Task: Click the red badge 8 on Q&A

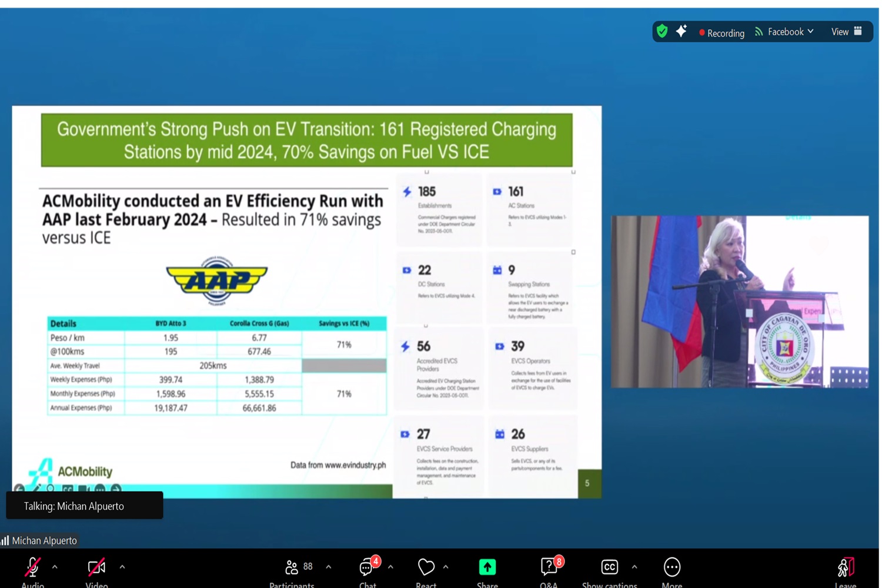Action: 559,561
